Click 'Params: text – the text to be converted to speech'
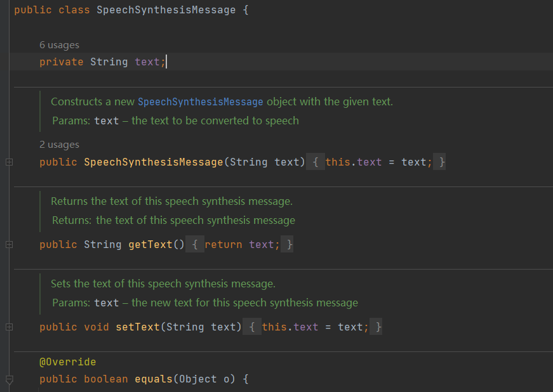Image resolution: width=553 pixels, height=392 pixels. point(175,121)
